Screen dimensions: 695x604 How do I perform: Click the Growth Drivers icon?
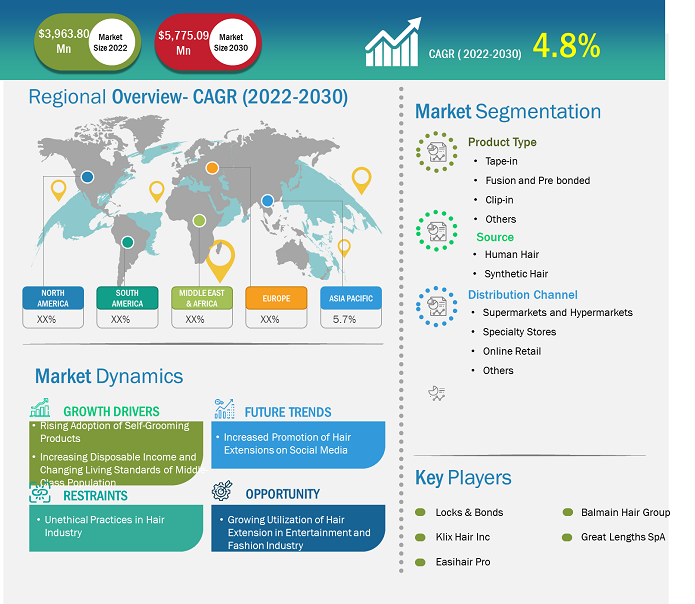[x=40, y=408]
